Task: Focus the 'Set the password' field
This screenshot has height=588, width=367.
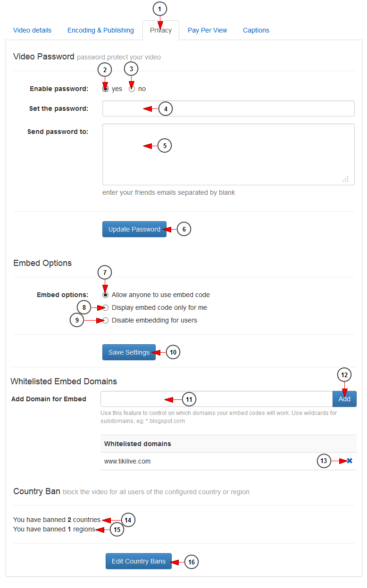Action: click(228, 108)
